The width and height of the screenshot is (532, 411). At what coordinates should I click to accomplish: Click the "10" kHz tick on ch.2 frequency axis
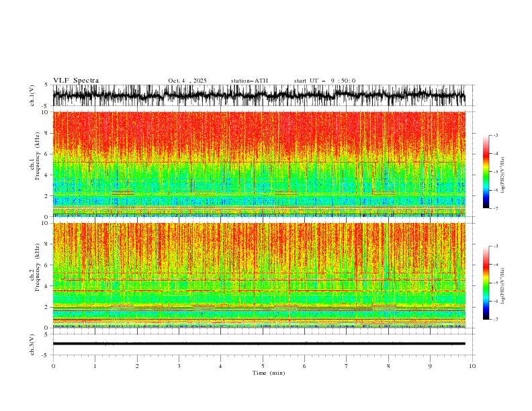(46, 223)
